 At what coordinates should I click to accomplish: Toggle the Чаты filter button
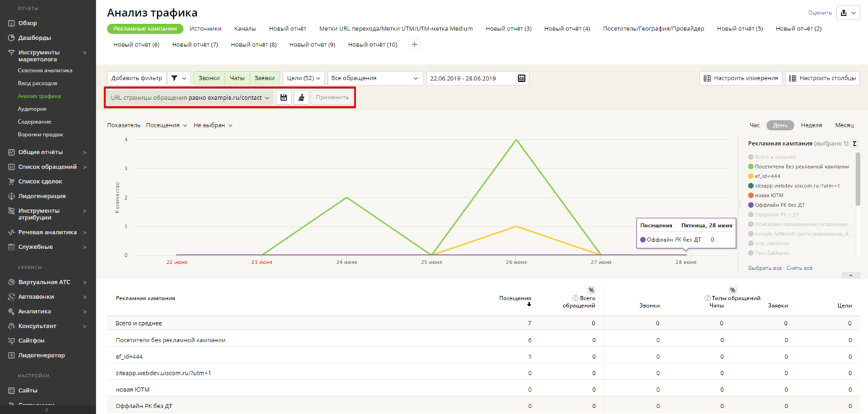237,78
